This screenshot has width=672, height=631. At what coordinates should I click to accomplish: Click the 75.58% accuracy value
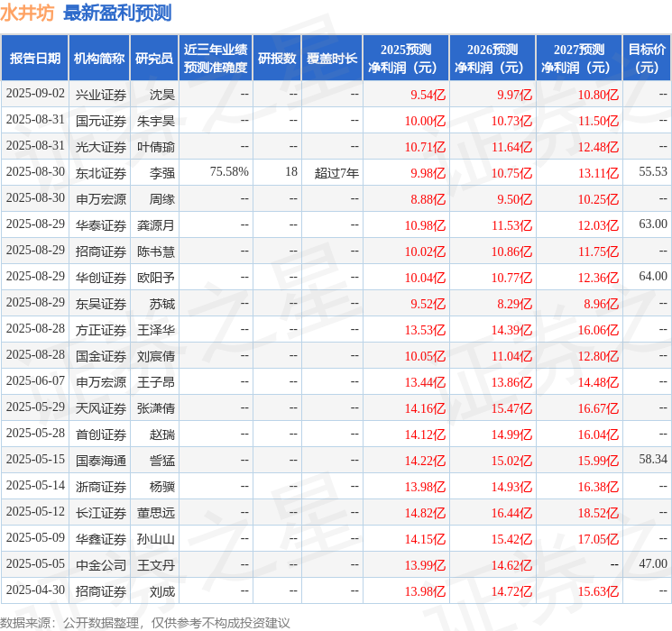[229, 172]
